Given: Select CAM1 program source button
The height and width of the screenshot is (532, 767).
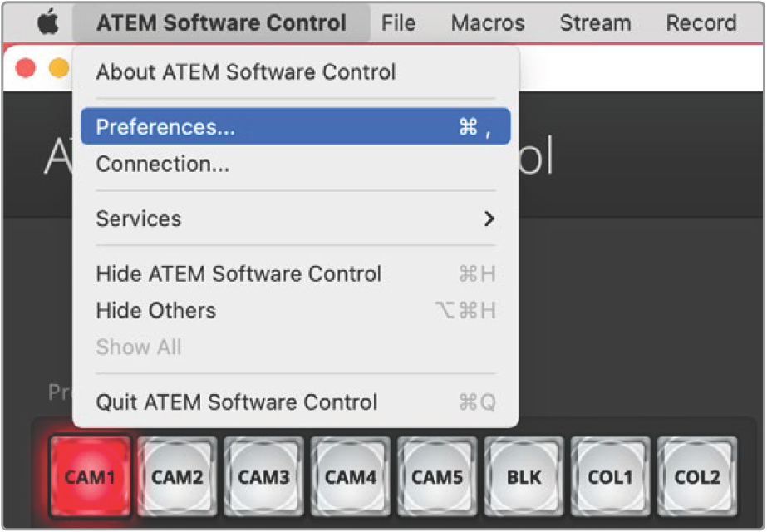Looking at the screenshot, I should pos(90,476).
